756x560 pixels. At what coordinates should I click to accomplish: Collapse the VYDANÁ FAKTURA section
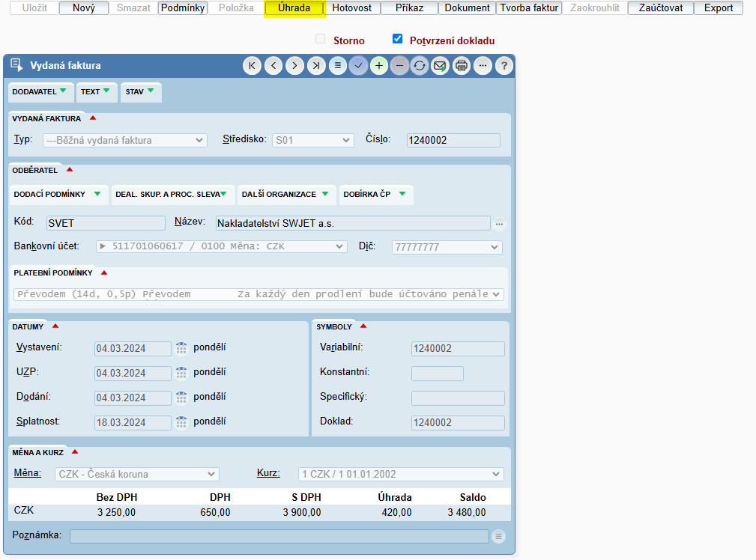click(x=93, y=118)
